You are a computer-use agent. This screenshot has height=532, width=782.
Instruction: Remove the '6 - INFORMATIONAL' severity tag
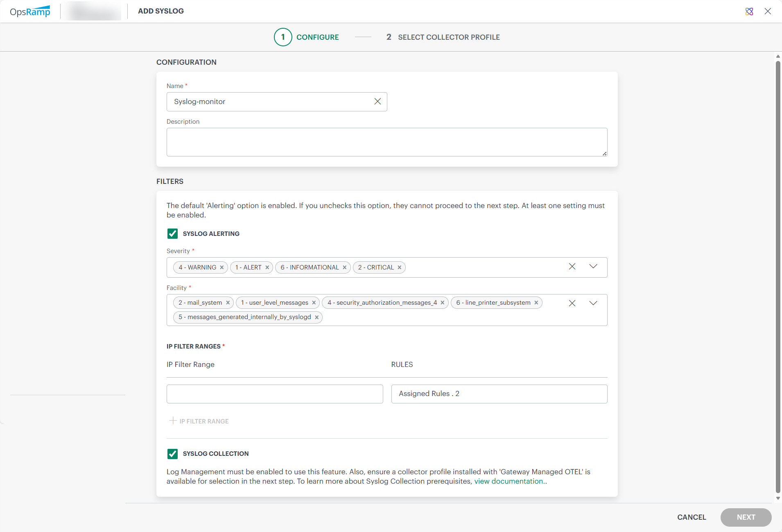[345, 267]
